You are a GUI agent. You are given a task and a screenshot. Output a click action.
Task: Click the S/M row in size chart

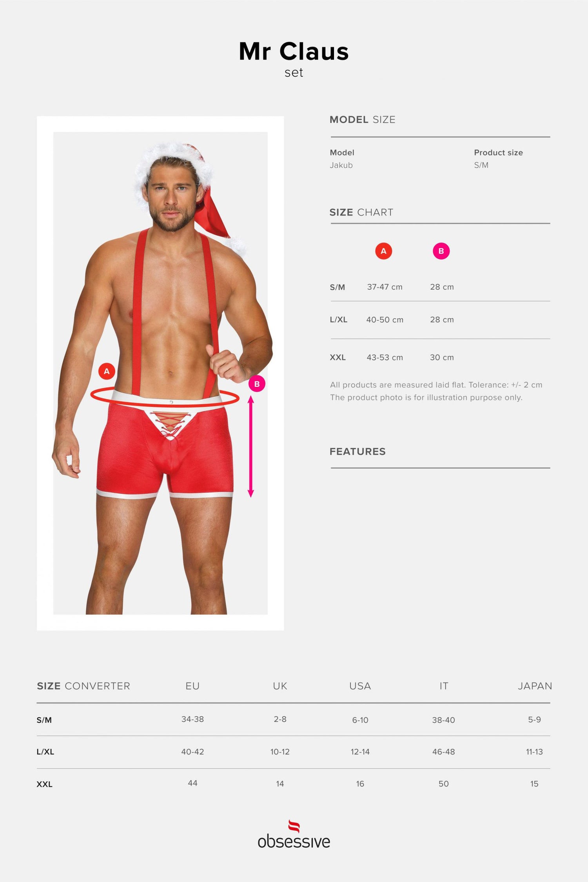pyautogui.click(x=440, y=287)
